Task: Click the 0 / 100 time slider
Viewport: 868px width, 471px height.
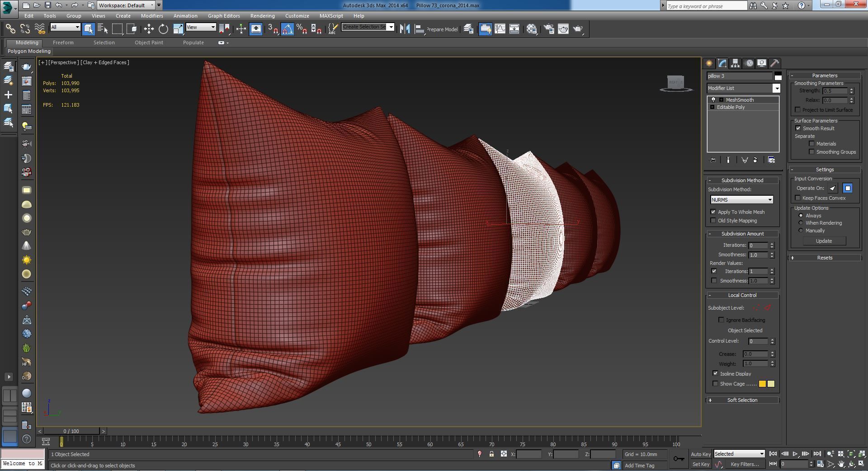Action: 71,431
